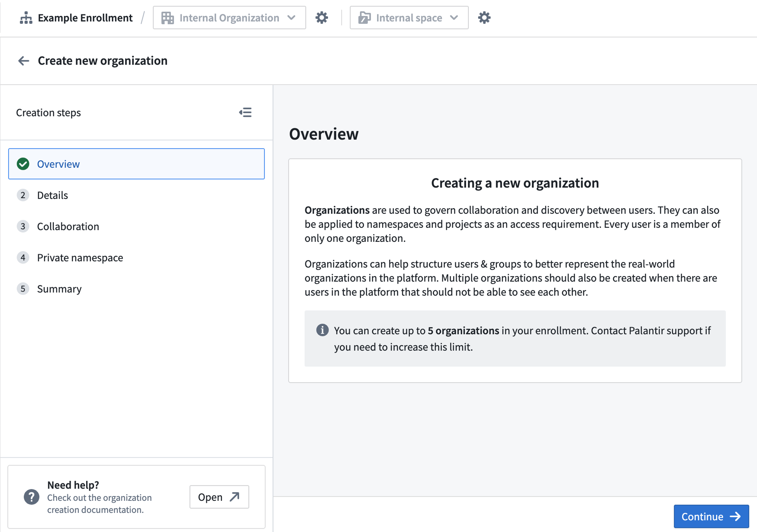Viewport: 757px width, 532px height.
Task: Click the step number 5 badge
Action: pos(23,289)
